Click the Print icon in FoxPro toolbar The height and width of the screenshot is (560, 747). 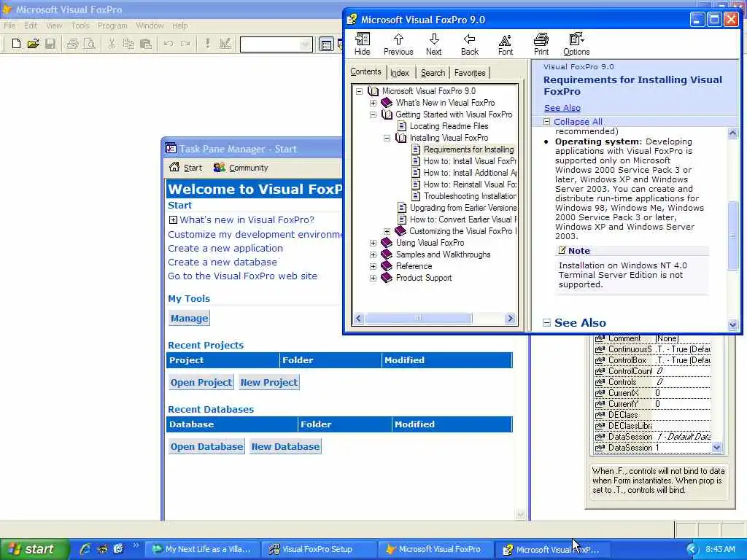[72, 44]
